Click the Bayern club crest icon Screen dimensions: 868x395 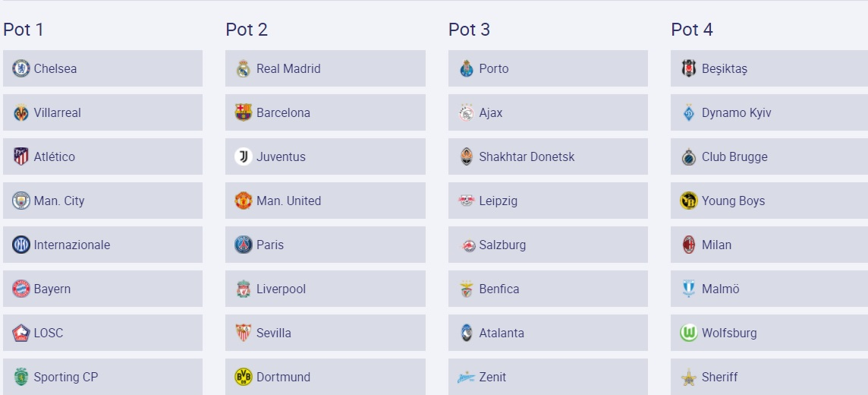click(21, 289)
